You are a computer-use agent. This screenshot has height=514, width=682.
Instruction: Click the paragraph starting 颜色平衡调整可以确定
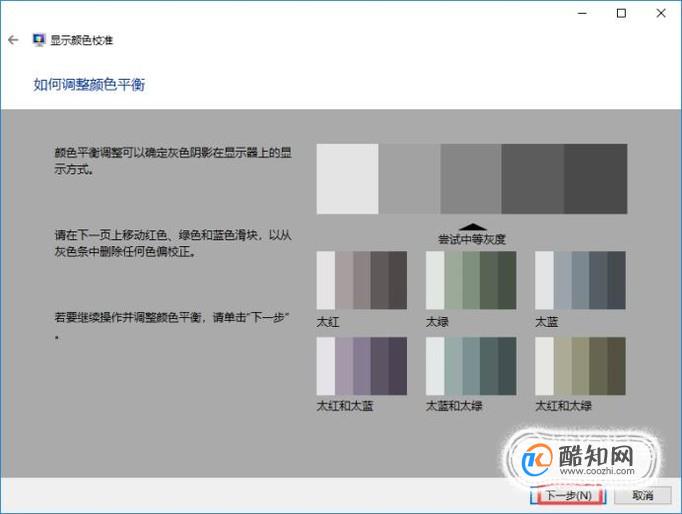point(173,161)
